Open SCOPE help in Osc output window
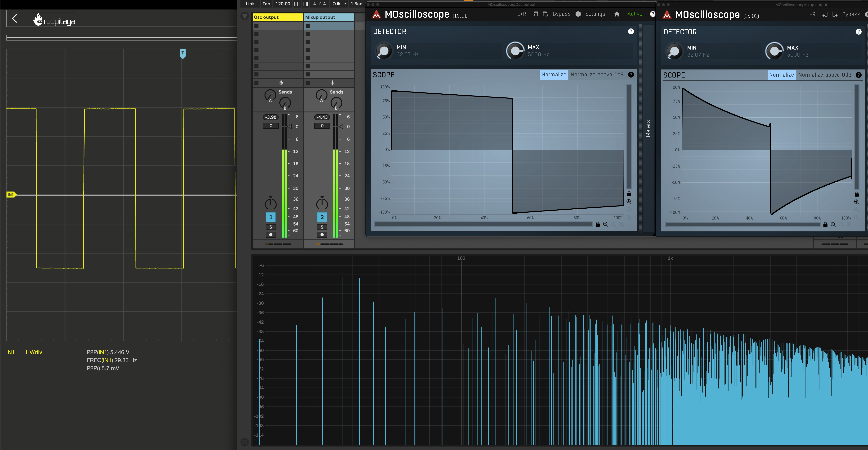Viewport: 868px width, 450px height. coord(631,75)
